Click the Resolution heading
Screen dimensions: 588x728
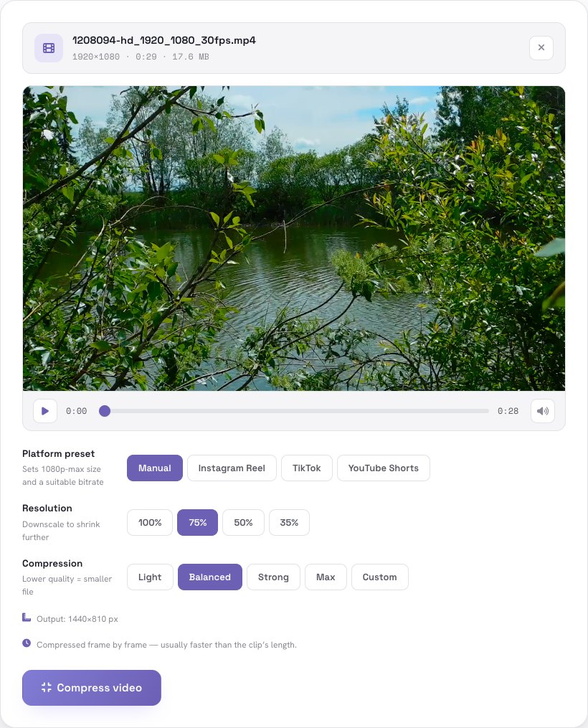pos(47,508)
